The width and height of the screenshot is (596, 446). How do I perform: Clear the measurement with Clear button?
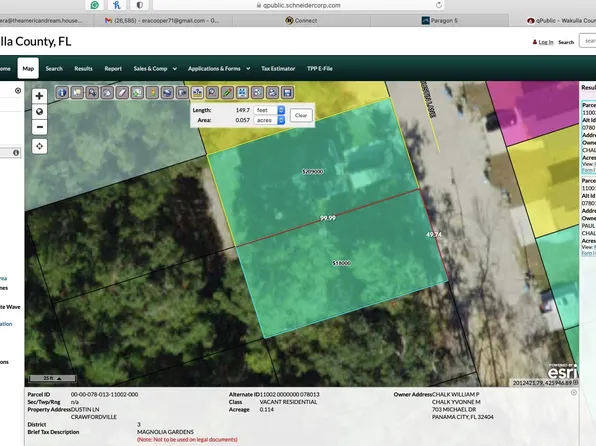tap(301, 115)
